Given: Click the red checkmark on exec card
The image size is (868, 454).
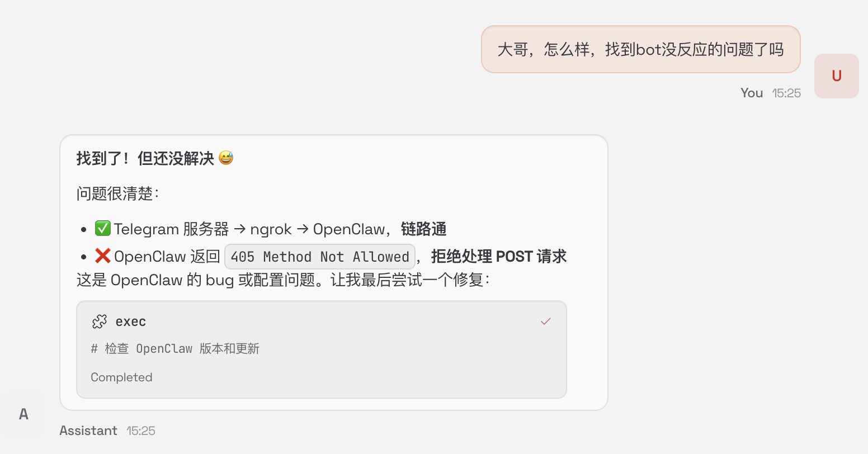Looking at the screenshot, I should coord(546,321).
